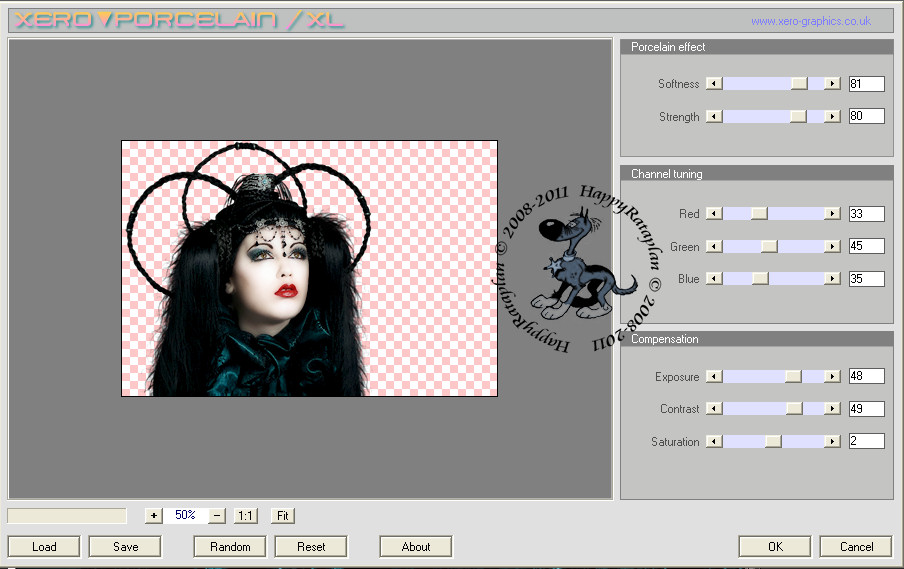Click the Green value field 45

(867, 246)
